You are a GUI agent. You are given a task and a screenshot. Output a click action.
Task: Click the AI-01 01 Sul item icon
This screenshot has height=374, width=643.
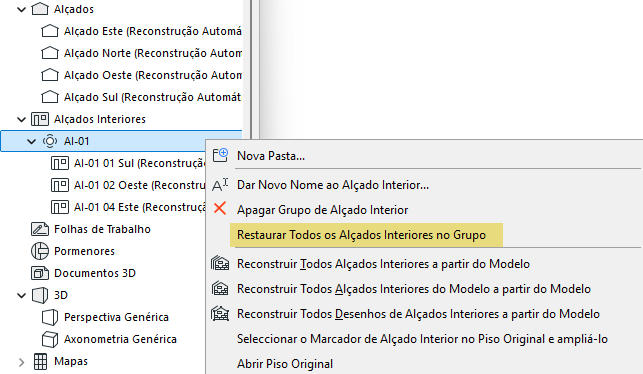[59, 163]
